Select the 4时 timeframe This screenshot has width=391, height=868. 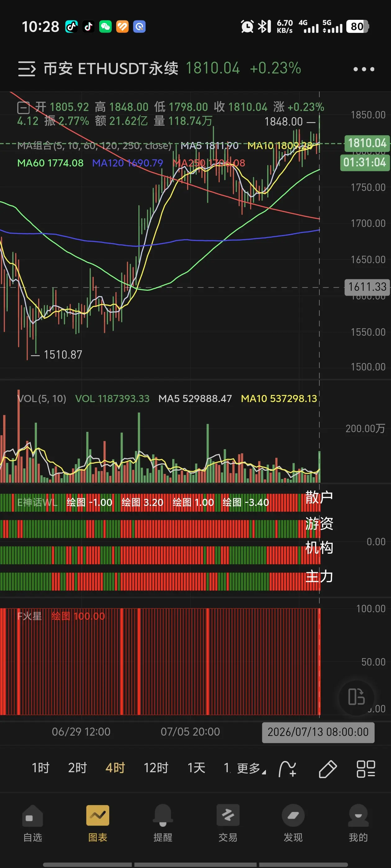click(x=115, y=768)
